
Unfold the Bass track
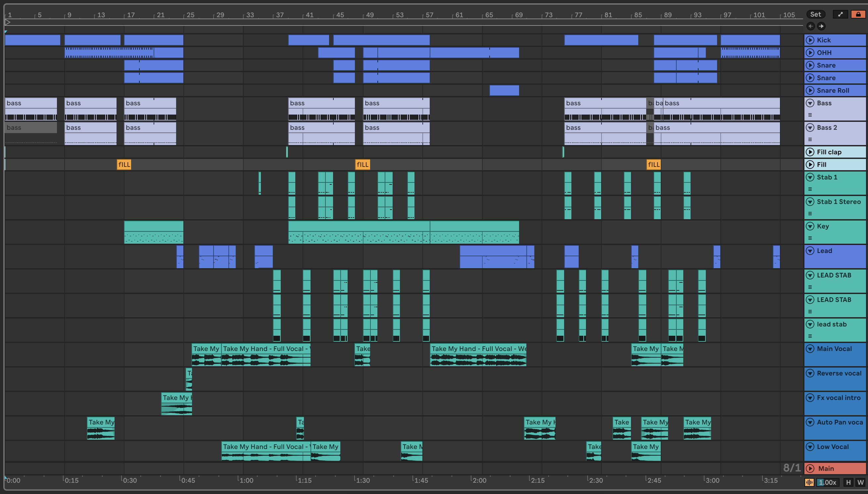(x=810, y=103)
